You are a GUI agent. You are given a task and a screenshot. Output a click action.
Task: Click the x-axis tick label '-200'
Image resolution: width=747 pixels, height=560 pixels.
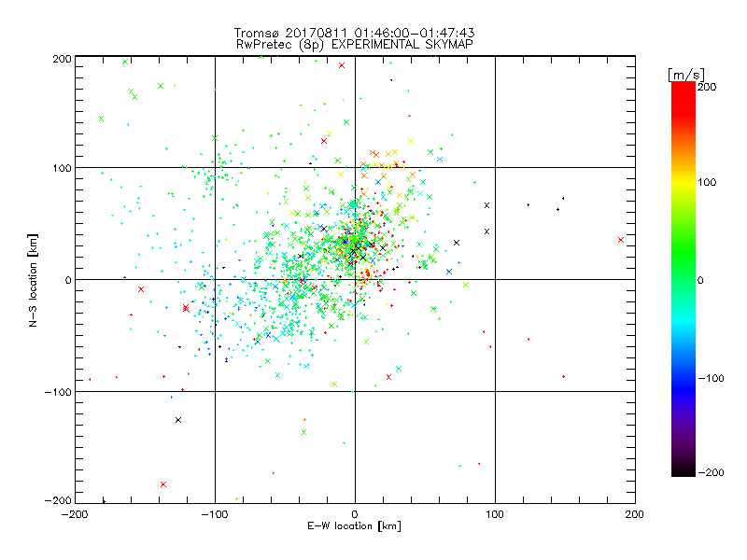tap(75, 514)
